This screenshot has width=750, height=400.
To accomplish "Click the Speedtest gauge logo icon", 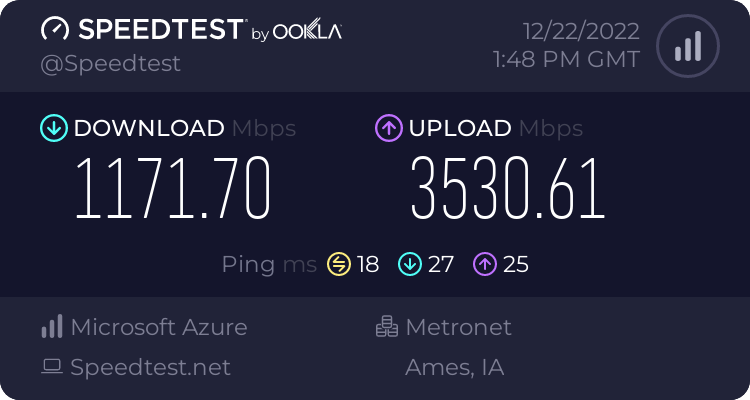I will pos(55,30).
